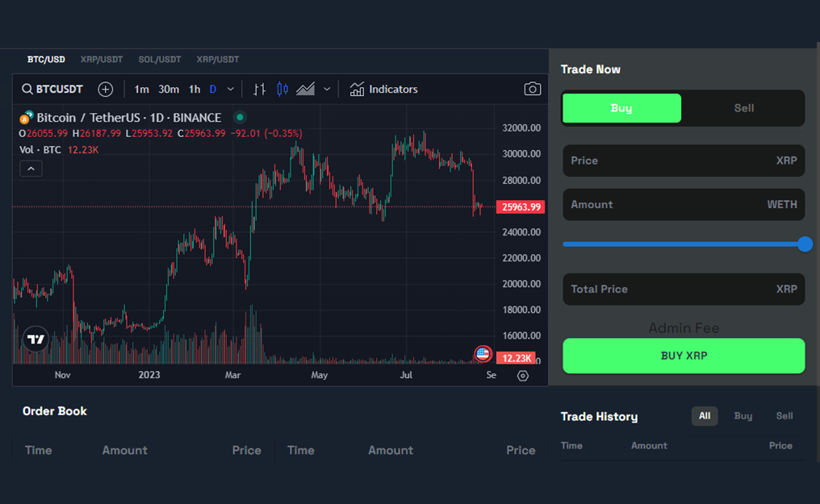Viewport: 820px width, 504px height.
Task: Select the candlestick chart style icon
Action: [282, 90]
